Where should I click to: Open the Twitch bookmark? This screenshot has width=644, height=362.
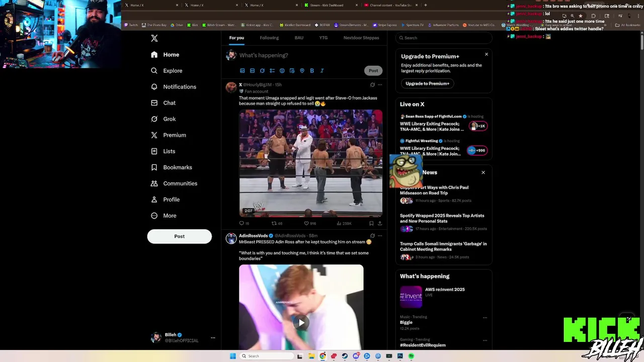pyautogui.click(x=131, y=25)
